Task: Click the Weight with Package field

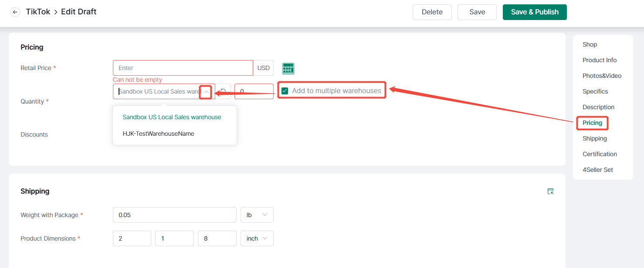Action: point(175,215)
